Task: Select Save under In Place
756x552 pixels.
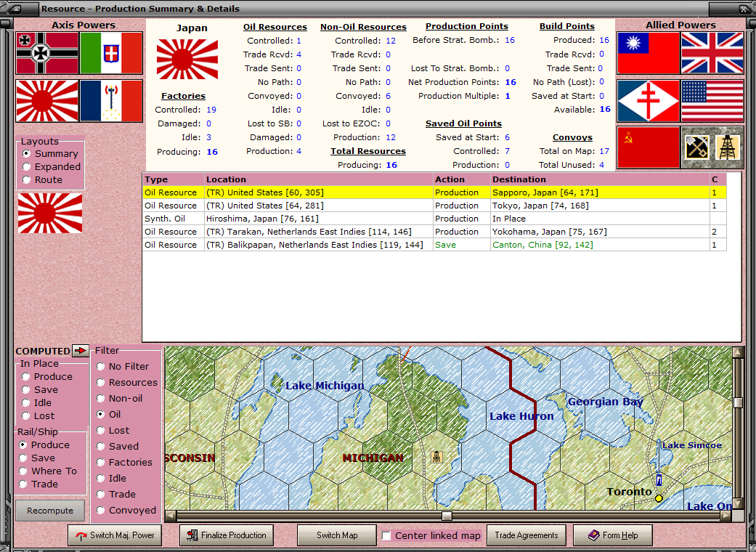Action: pyautogui.click(x=26, y=390)
